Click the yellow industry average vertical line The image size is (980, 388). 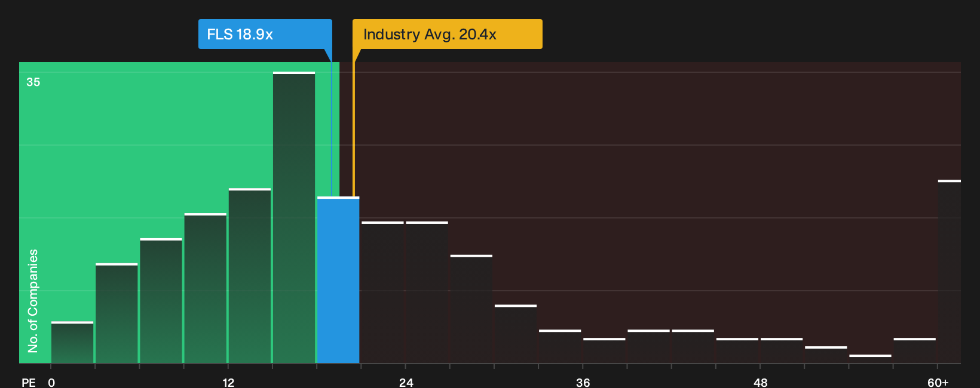tap(353, 129)
